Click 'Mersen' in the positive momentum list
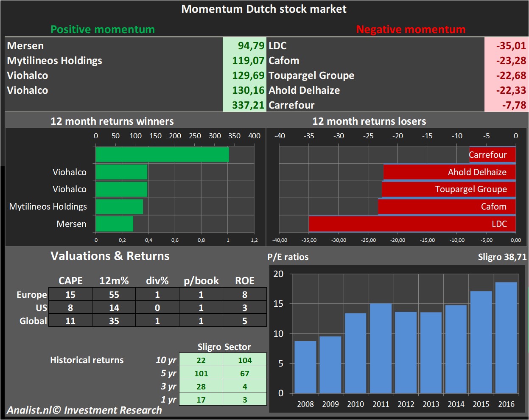529x420 pixels. pyautogui.click(x=25, y=45)
